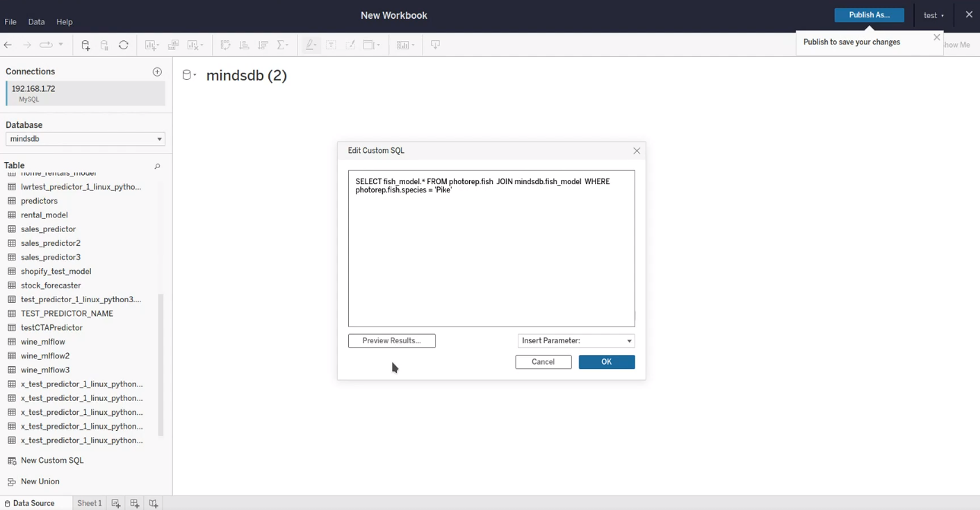Click the New Worksheet toolbar icon
This screenshot has height=510, width=980.
tap(152, 45)
